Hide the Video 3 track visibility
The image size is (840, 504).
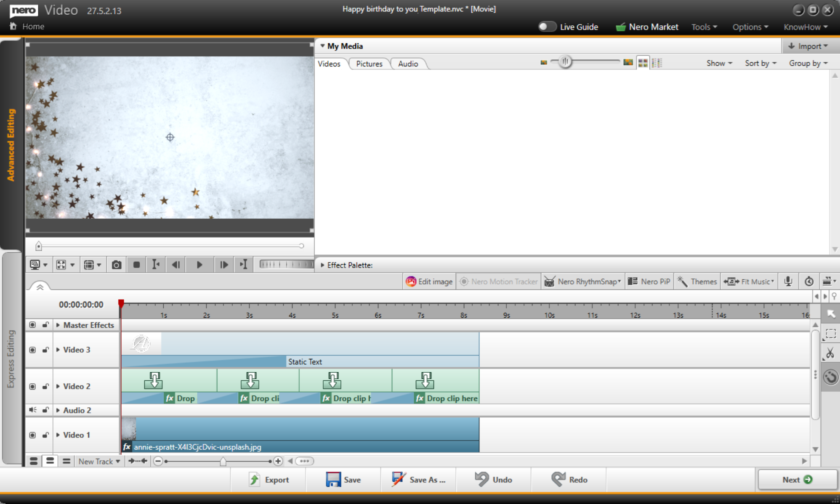coord(32,350)
